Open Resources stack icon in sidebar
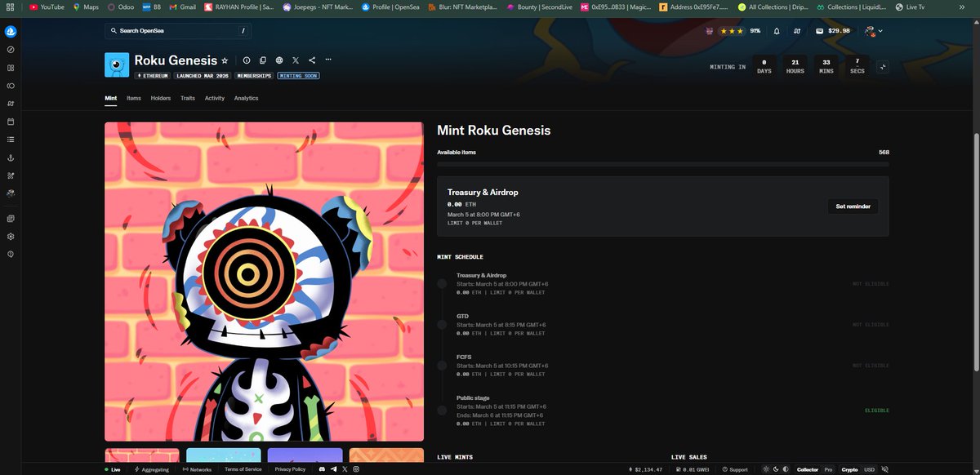The image size is (980, 475). [11, 218]
